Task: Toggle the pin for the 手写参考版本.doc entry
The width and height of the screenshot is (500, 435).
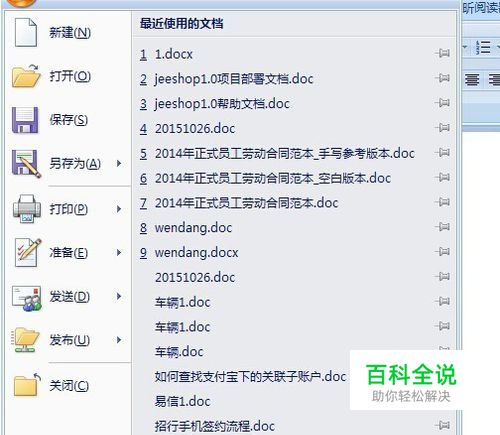Action: [x=443, y=152]
